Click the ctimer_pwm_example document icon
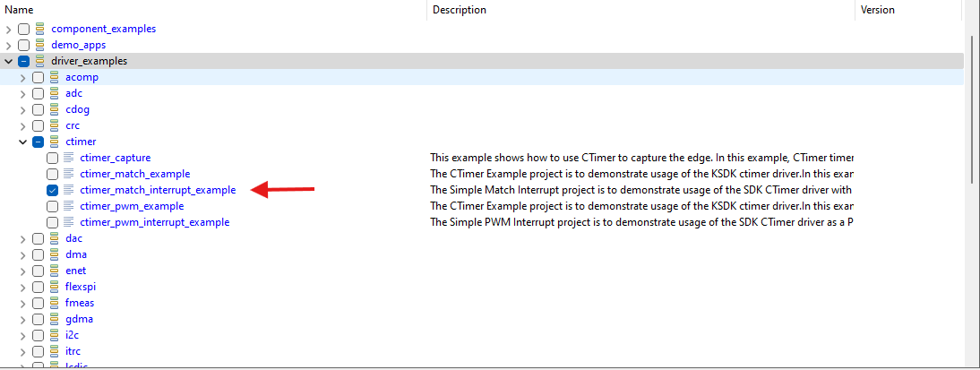Screen dimensions: 980x370 pyautogui.click(x=68, y=206)
